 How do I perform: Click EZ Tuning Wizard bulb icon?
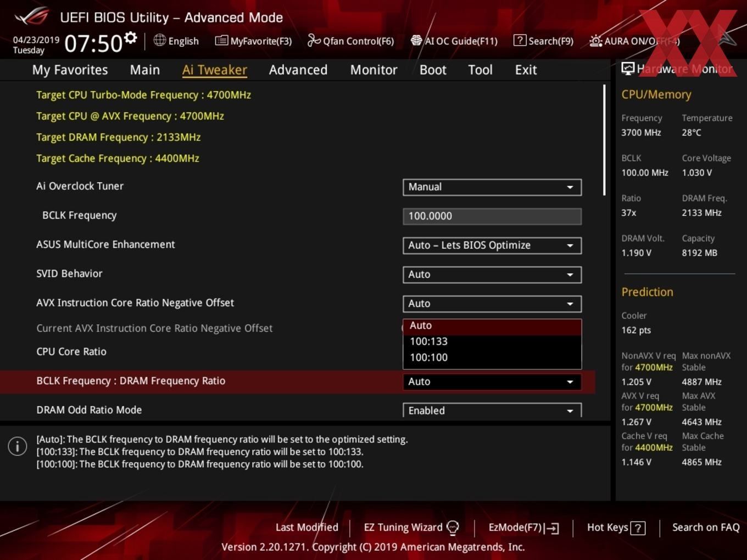tap(453, 528)
